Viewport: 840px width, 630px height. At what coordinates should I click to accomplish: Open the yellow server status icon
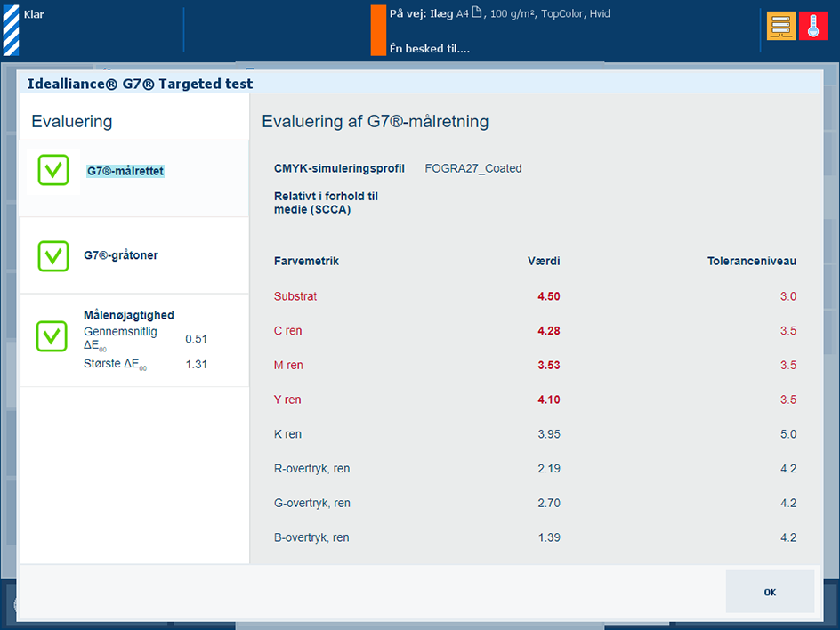[780, 26]
